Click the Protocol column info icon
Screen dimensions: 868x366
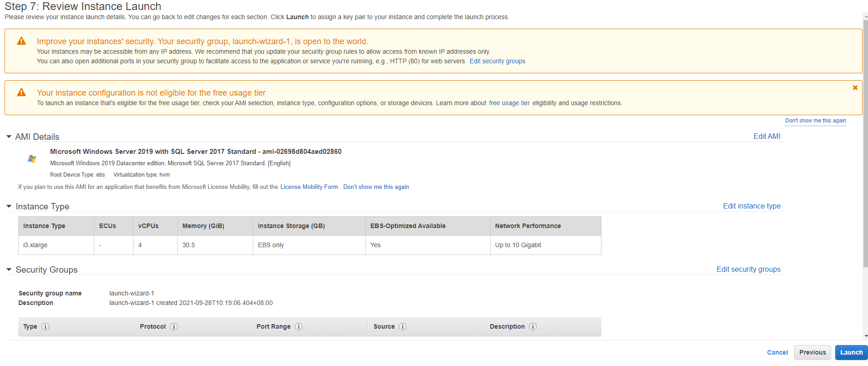point(174,326)
